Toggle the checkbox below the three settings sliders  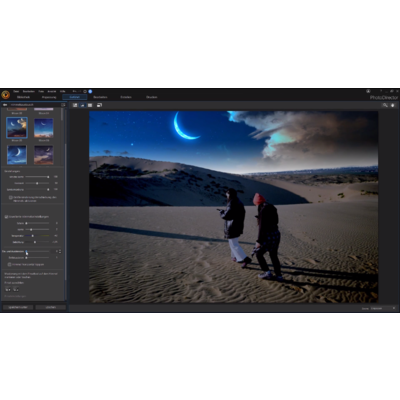pyautogui.click(x=11, y=197)
